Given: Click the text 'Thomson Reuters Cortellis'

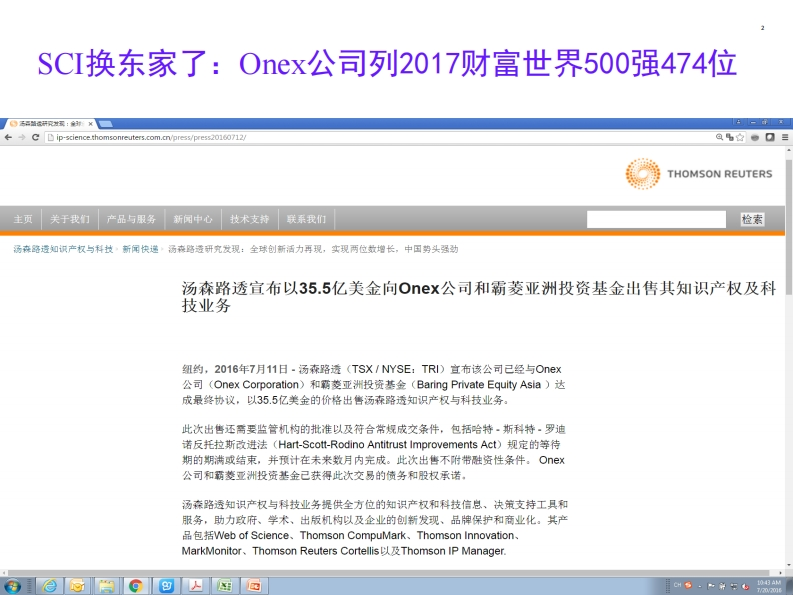Looking at the screenshot, I should [315, 551].
